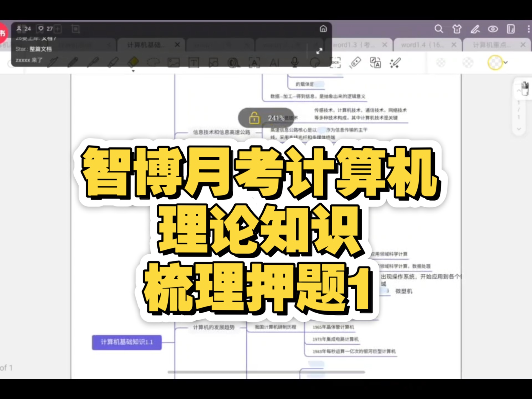532x399 pixels.
Task: Open the search magnifier icon
Action: pyautogui.click(x=439, y=29)
